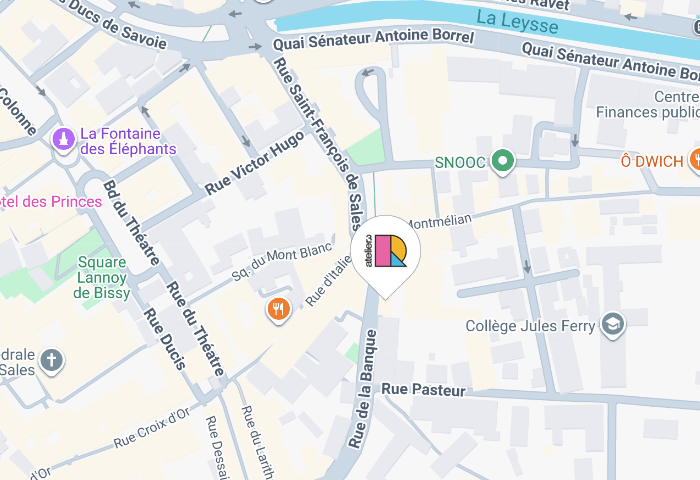
Task: Click the orange restaurant pin near Rue d'Italie
Action: coord(279,310)
